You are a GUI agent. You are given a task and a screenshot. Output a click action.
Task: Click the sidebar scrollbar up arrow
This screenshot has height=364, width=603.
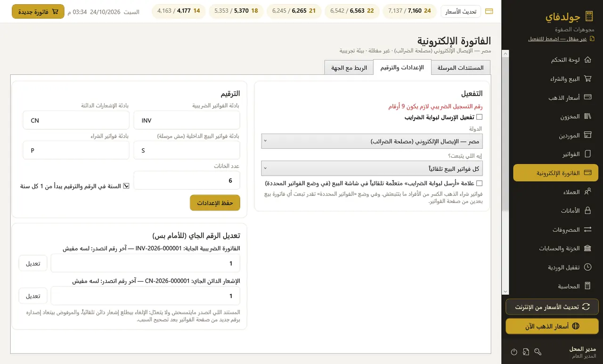click(505, 53)
